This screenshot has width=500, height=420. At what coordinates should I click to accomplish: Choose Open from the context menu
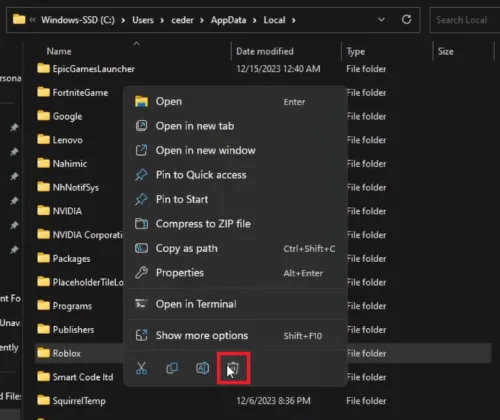click(235, 101)
